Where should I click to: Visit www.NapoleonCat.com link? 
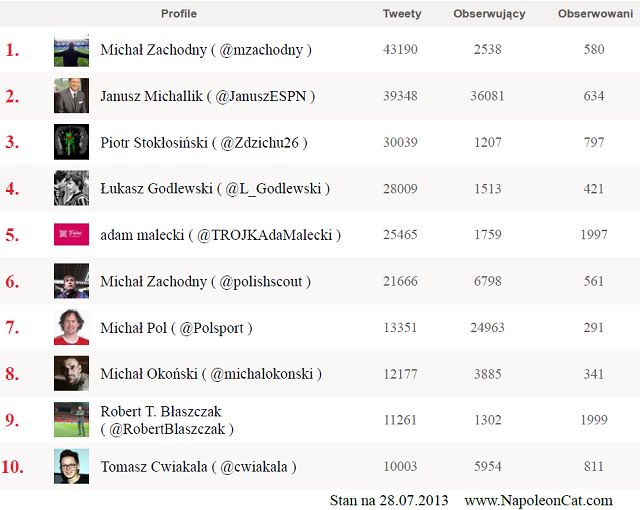(538, 499)
